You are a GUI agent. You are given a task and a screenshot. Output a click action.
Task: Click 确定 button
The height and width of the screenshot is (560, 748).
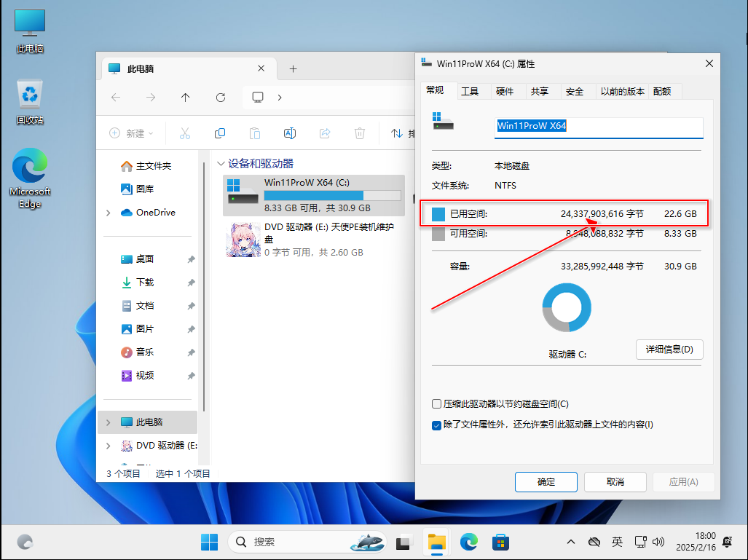[x=546, y=482]
